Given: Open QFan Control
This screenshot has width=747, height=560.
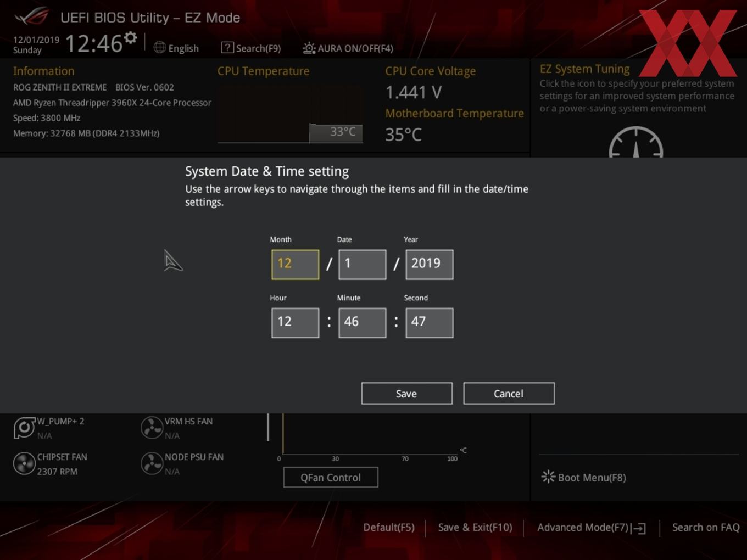Looking at the screenshot, I should pos(330,478).
